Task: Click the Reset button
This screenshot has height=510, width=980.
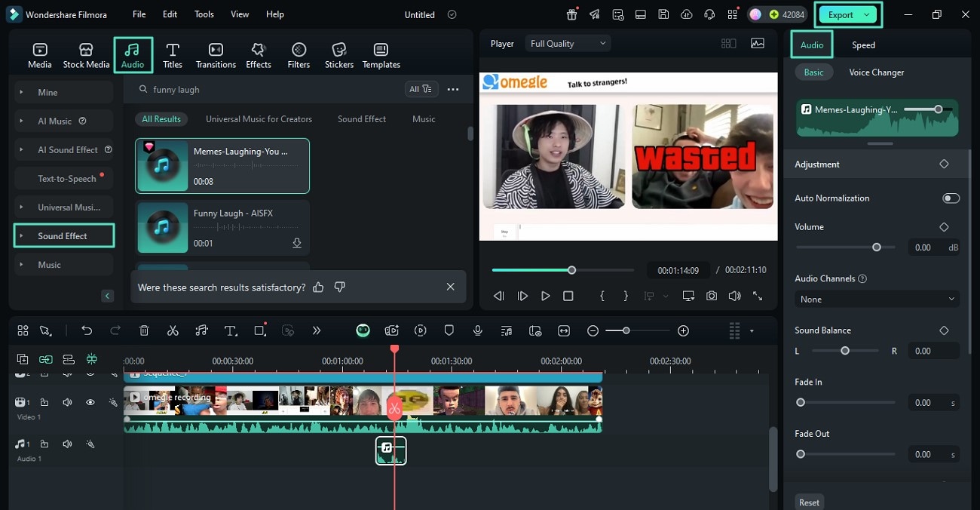Action: click(x=809, y=502)
